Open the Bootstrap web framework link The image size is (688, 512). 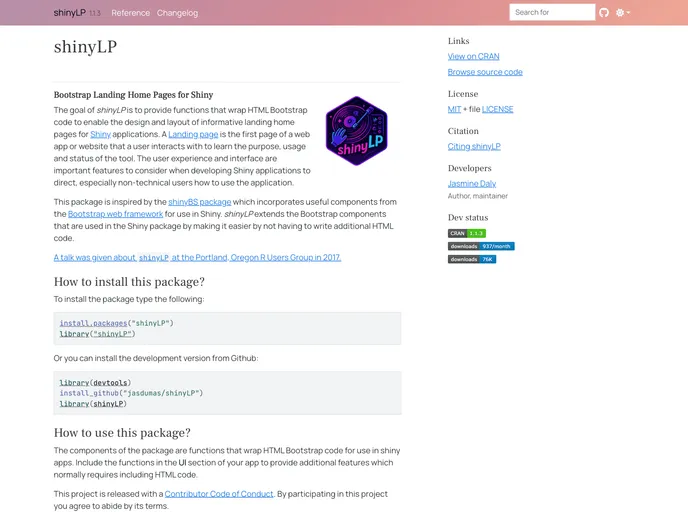(x=115, y=214)
